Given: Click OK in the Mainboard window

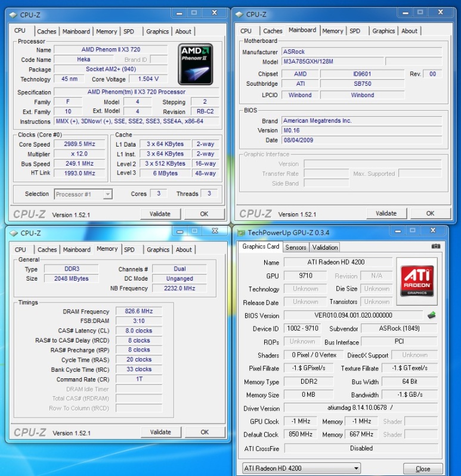Looking at the screenshot, I should pos(431,213).
